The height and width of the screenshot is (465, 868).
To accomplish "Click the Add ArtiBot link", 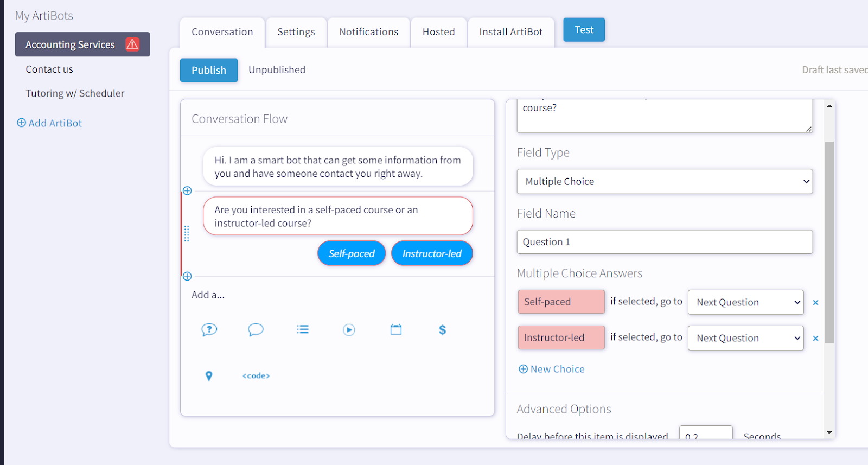I will [x=49, y=123].
